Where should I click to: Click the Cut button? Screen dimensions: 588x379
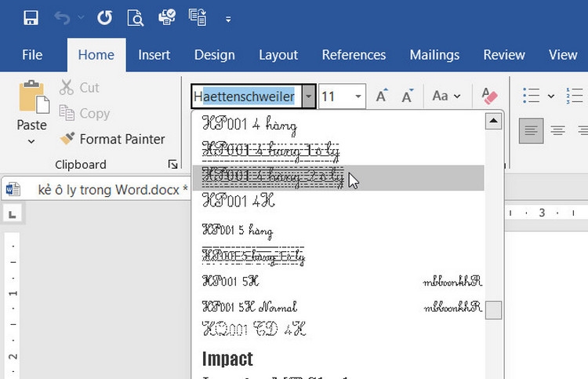point(79,87)
